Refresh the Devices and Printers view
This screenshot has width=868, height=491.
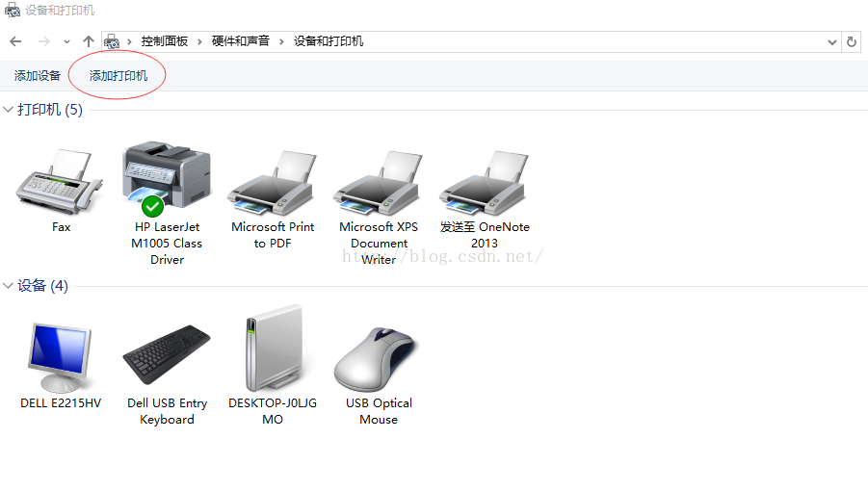(x=852, y=42)
